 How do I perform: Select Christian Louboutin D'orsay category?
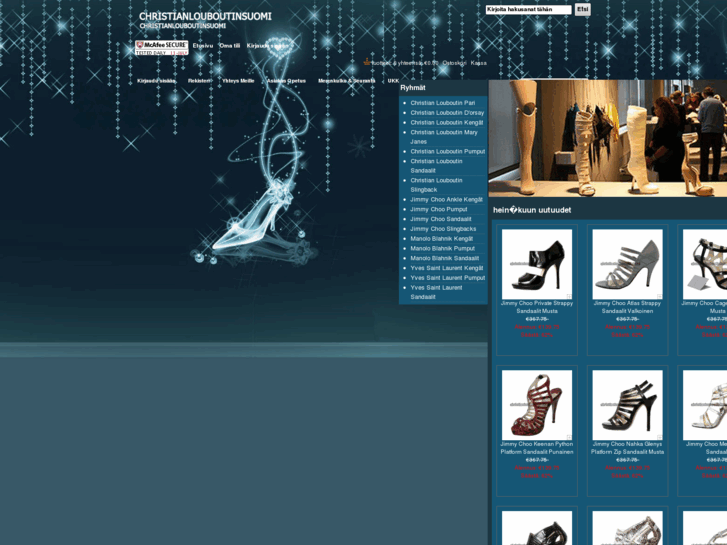click(x=447, y=113)
